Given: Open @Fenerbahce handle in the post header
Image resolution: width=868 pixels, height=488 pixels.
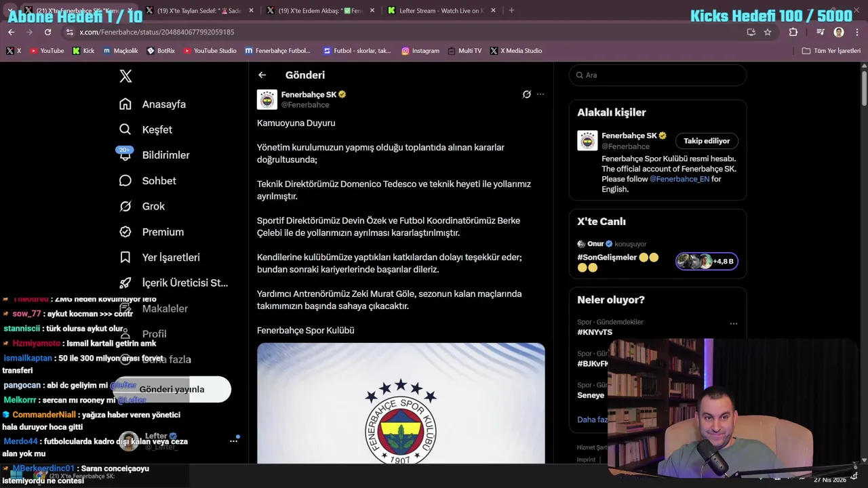Looking at the screenshot, I should point(305,105).
